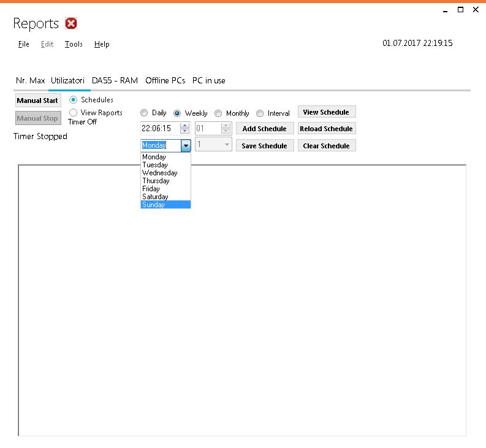
Task: Open the File menu
Action: click(24, 44)
